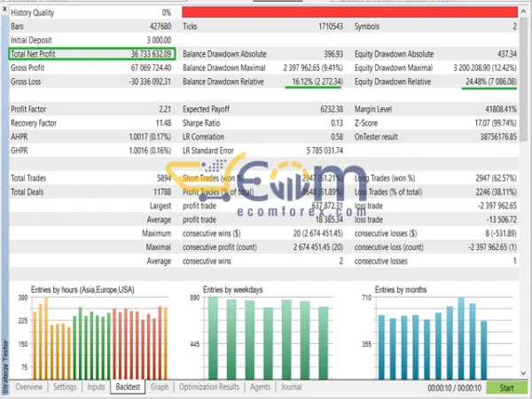Click the red History Quality bar
Viewport: 532px width, 399px height.
pos(349,12)
